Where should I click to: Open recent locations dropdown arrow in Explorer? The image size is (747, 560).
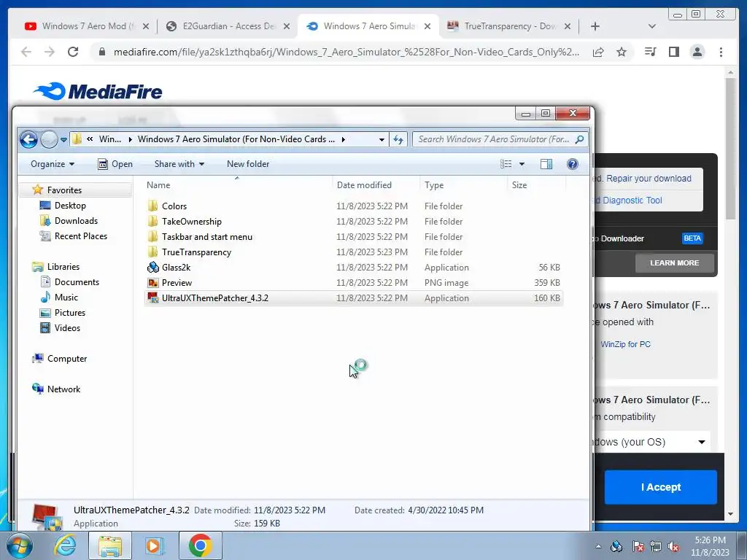click(x=64, y=139)
